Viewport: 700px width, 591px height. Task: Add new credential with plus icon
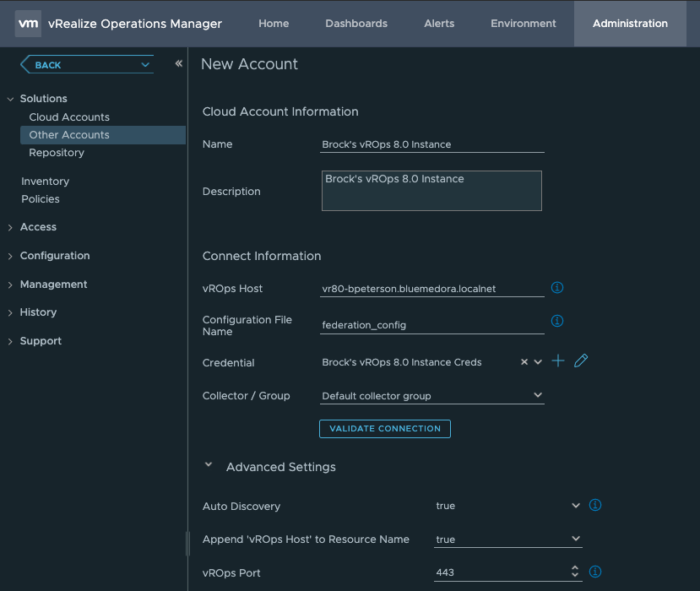558,361
